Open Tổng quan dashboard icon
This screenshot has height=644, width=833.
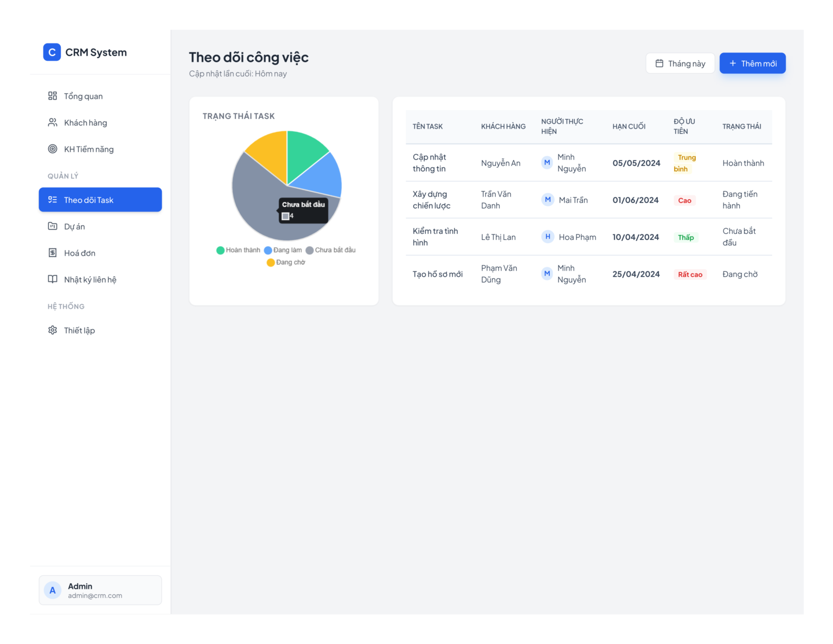[x=53, y=96]
